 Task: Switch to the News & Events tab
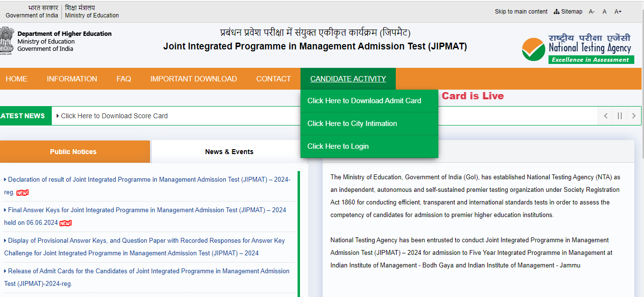pyautogui.click(x=229, y=152)
